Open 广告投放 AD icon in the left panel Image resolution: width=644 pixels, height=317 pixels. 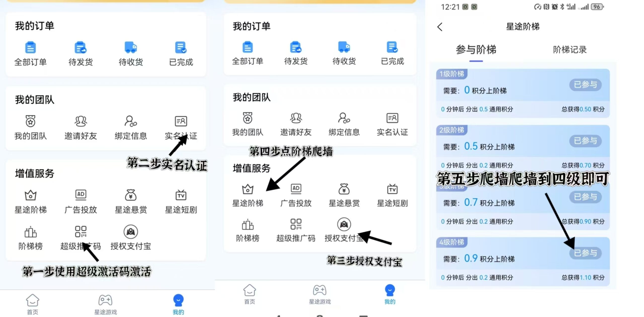81,195
